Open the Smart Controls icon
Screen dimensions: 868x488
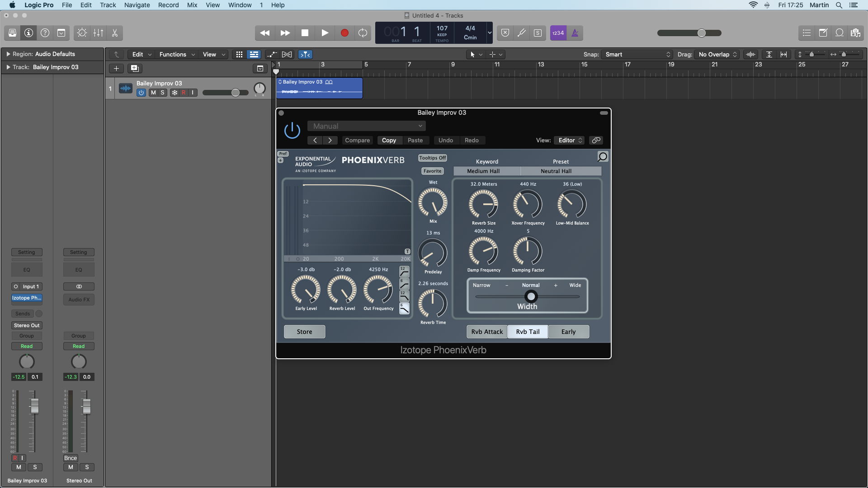(x=82, y=33)
